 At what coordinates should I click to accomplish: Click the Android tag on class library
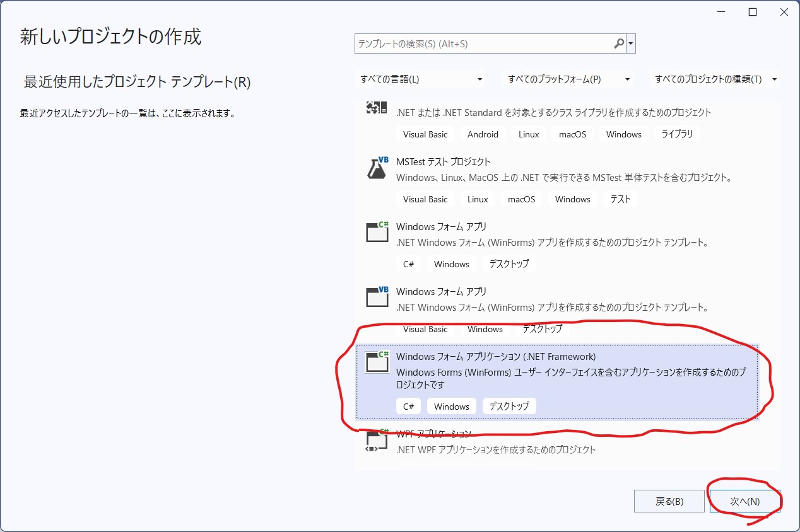[483, 134]
